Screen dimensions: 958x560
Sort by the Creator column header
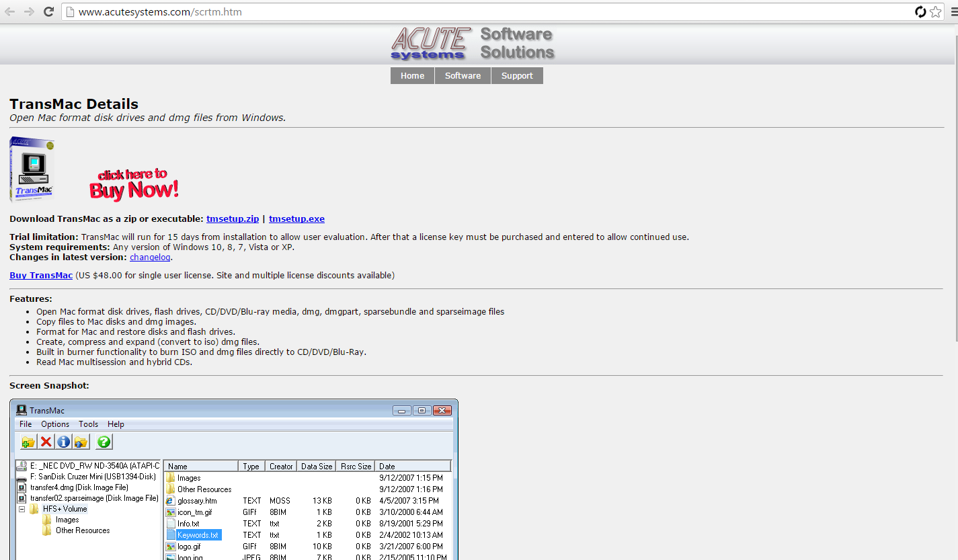click(281, 466)
